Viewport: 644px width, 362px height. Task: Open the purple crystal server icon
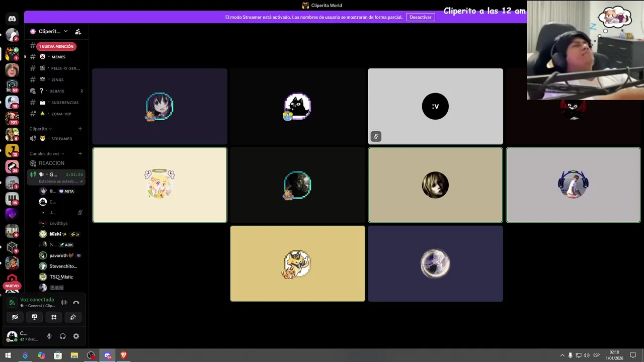pyautogui.click(x=12, y=215)
